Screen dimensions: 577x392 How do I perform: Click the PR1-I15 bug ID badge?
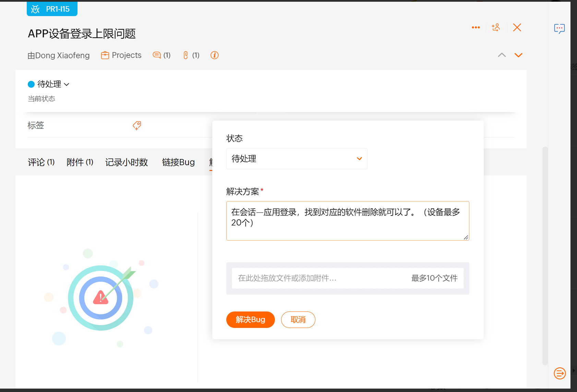[52, 9]
